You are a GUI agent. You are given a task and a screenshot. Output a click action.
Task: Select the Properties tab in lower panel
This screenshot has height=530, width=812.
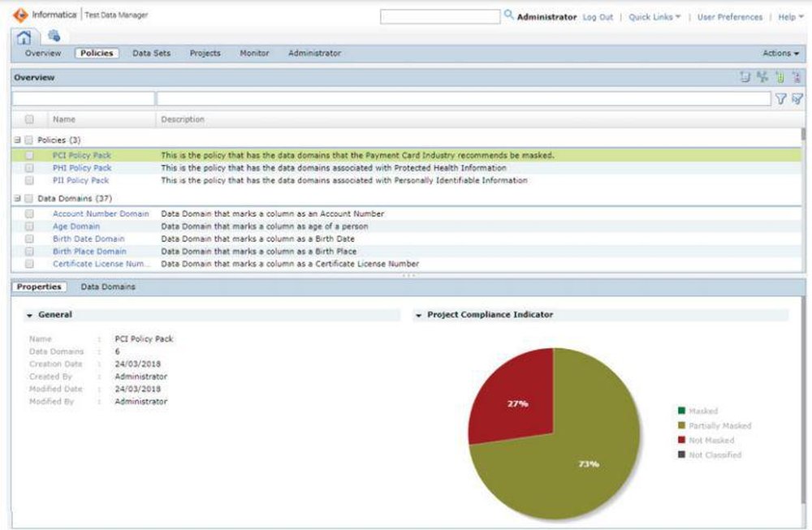point(39,287)
